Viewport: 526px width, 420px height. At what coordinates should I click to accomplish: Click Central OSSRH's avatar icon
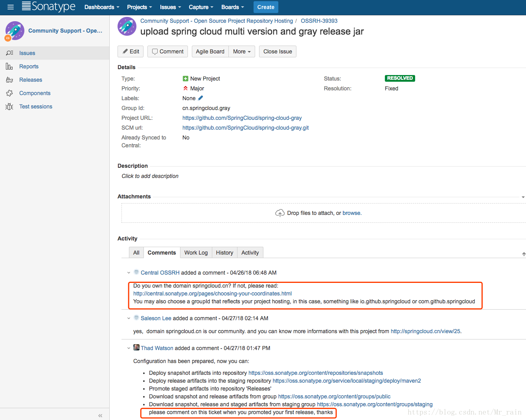(136, 272)
